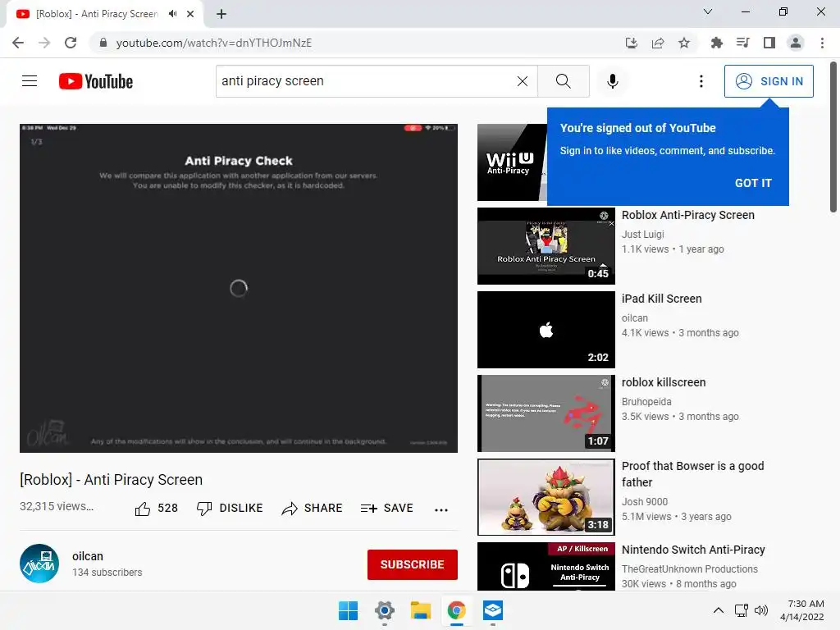Close the Roblox Anti Piracy tab

point(190,14)
